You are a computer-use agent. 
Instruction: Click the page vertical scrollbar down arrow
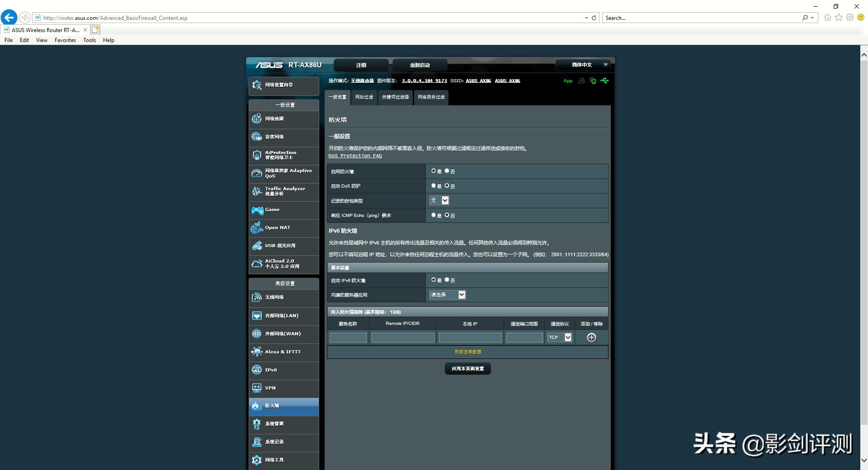coord(864,461)
